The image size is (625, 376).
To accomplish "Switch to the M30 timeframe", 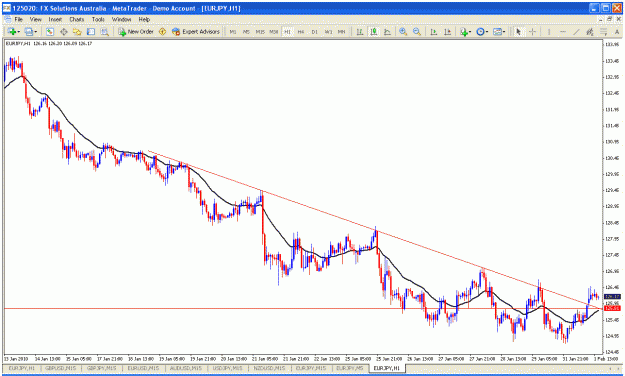I will (273, 32).
